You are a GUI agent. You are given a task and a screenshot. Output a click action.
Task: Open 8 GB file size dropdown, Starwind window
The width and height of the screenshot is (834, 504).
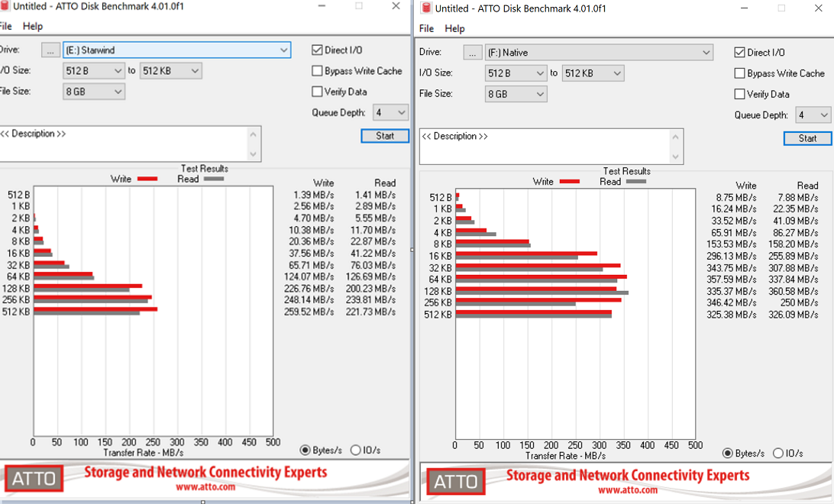pos(94,92)
